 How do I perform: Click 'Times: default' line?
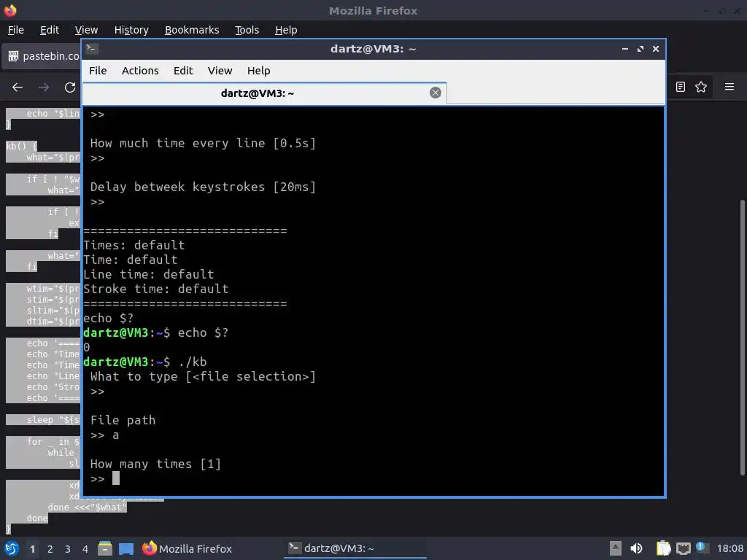(134, 245)
